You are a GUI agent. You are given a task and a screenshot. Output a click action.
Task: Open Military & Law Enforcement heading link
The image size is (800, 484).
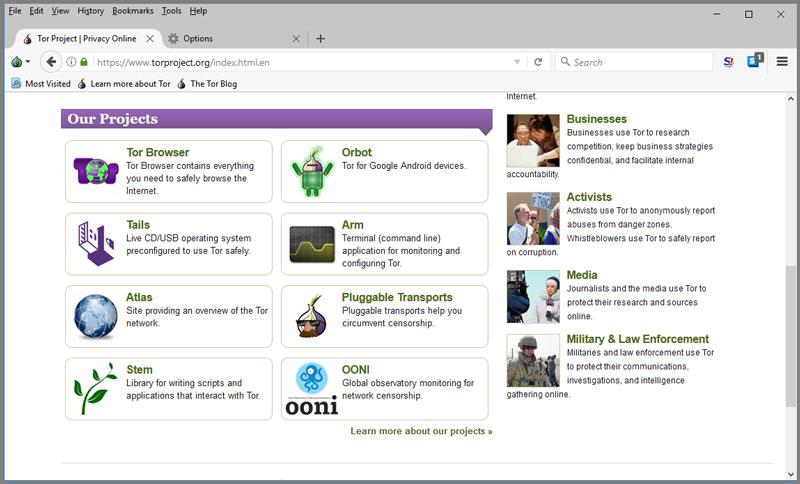click(638, 339)
